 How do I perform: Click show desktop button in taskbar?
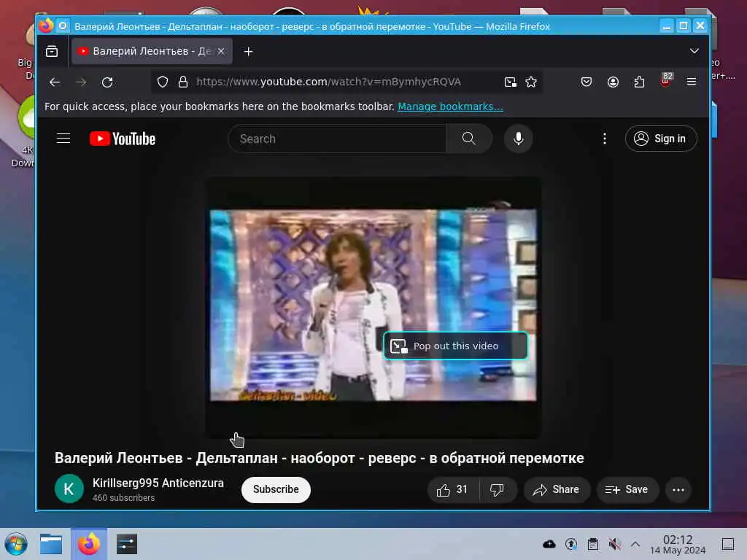pyautogui.click(x=728, y=544)
